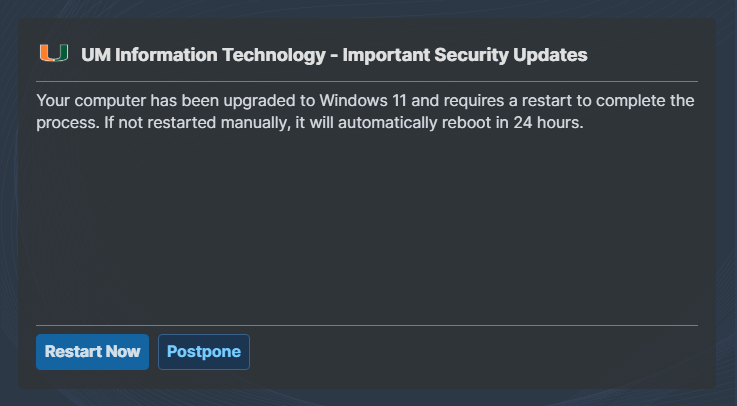Screen dimensions: 737x406
Task: Click the dialog title 'Important Security Updates'
Action: coord(465,55)
